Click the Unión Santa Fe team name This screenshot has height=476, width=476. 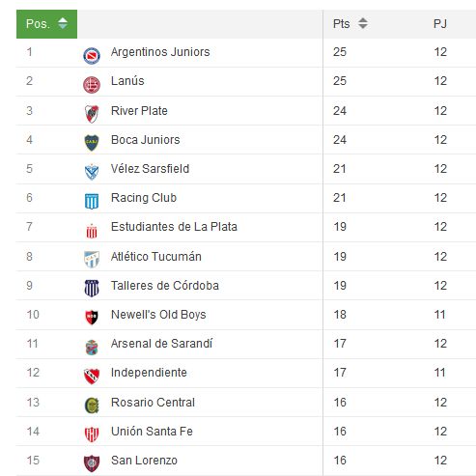[152, 432]
